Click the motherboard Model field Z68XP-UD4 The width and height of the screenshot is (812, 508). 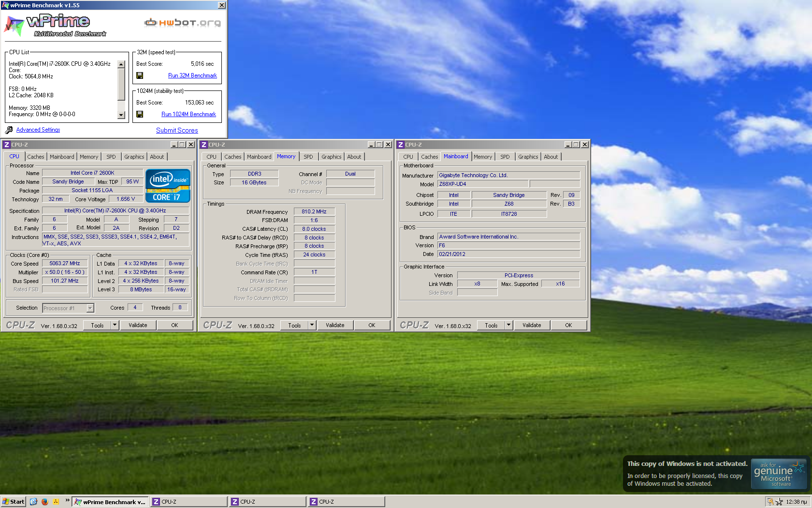pyautogui.click(x=482, y=184)
